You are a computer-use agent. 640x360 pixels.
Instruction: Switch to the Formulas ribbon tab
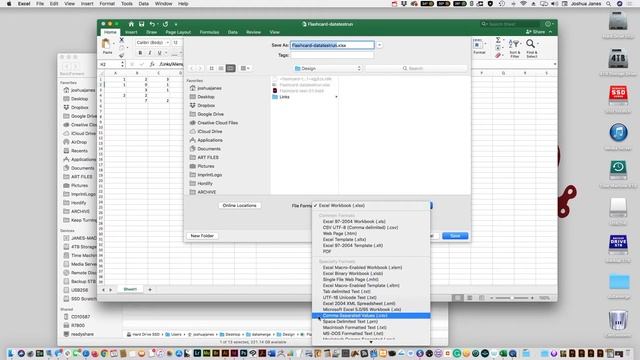[209, 32]
